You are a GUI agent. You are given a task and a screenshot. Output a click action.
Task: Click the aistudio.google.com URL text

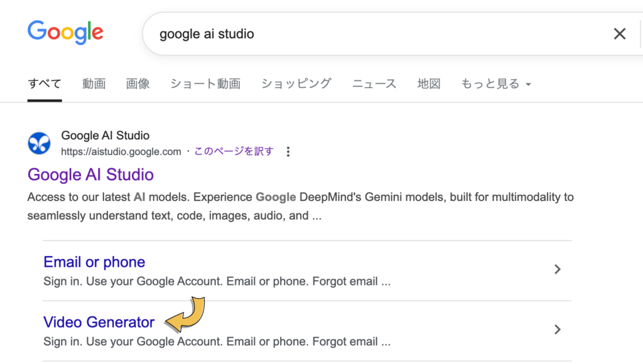pos(121,152)
